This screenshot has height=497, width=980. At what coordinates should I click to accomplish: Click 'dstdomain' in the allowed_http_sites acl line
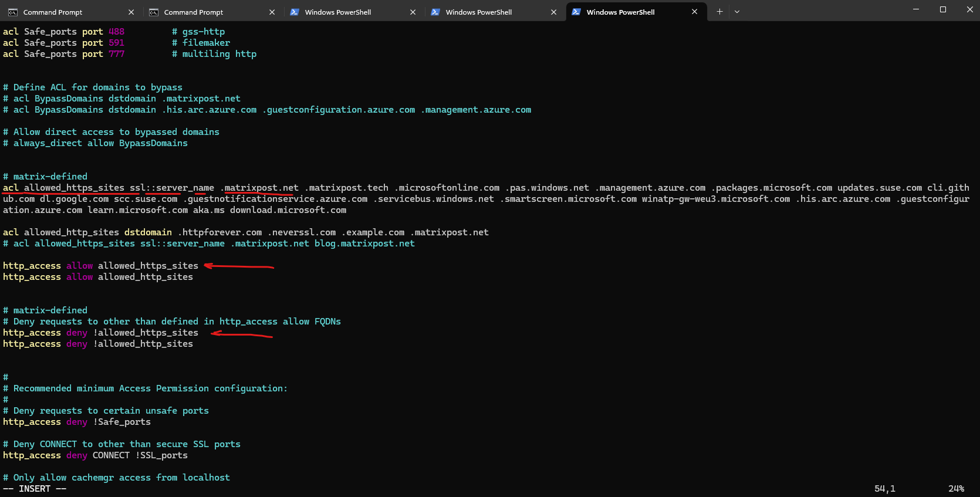coord(148,232)
